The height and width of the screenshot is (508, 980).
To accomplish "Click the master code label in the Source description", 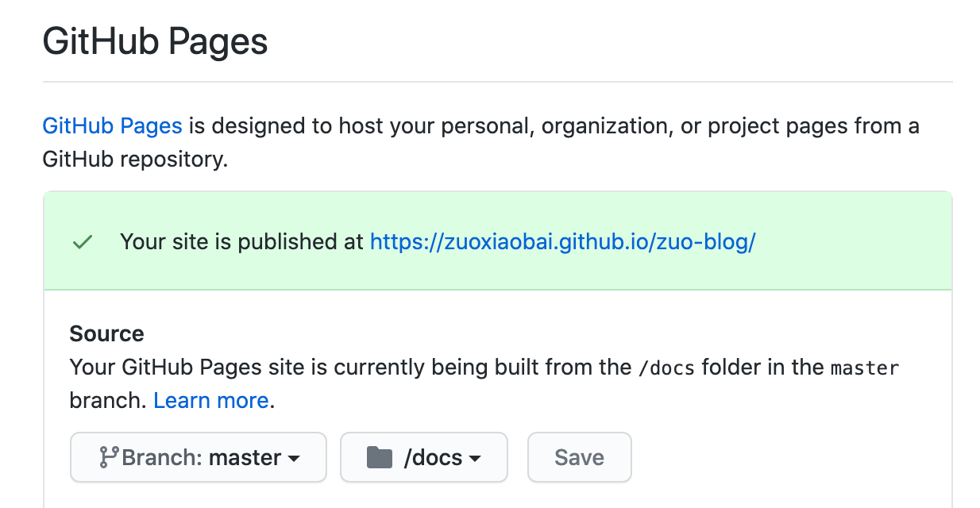I will 865,368.
